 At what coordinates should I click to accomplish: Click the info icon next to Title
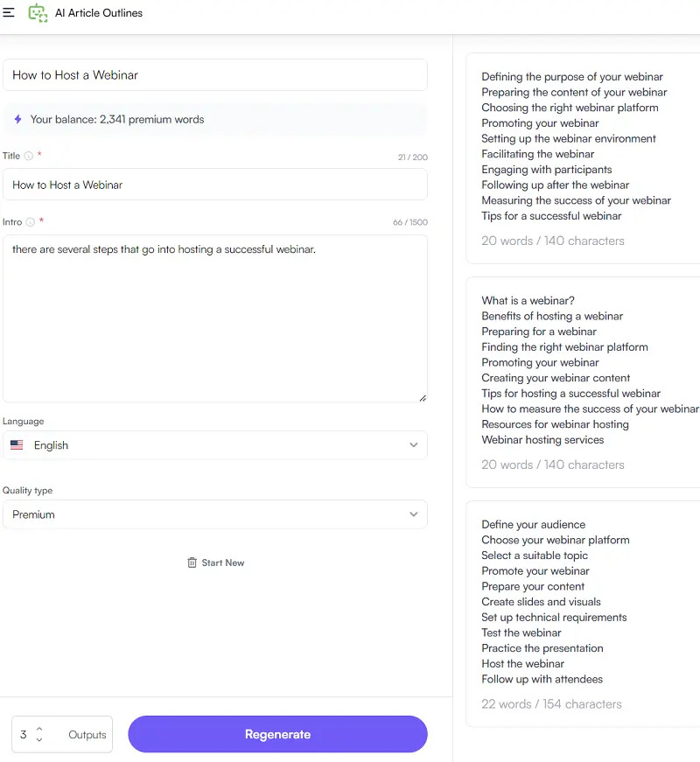point(28,156)
